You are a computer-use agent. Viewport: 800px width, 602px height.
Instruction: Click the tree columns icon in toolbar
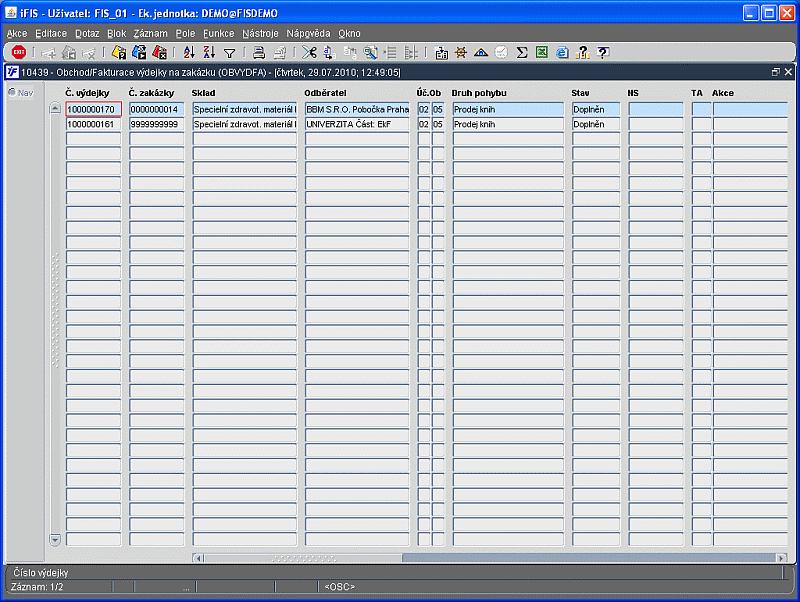[x=410, y=52]
